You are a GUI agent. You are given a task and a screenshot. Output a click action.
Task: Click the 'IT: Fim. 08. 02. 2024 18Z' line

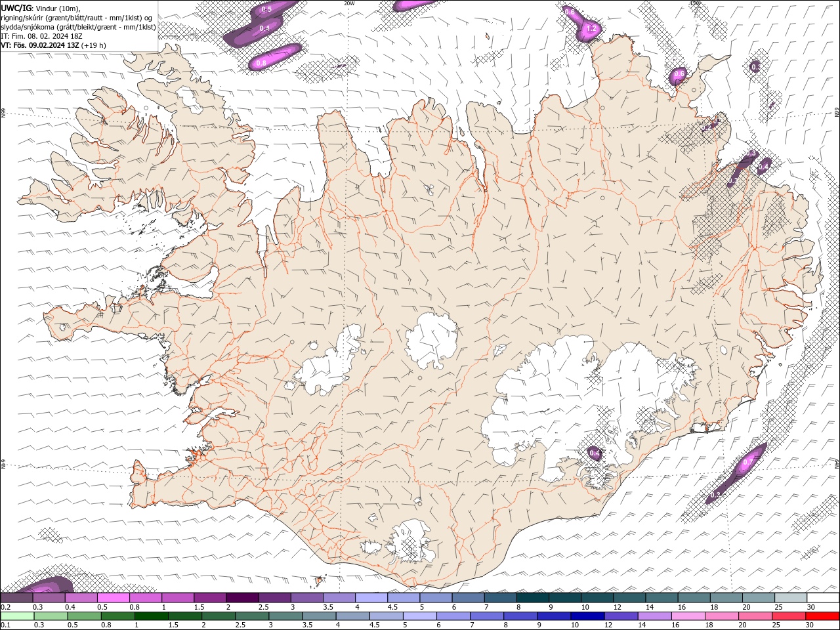point(43,36)
